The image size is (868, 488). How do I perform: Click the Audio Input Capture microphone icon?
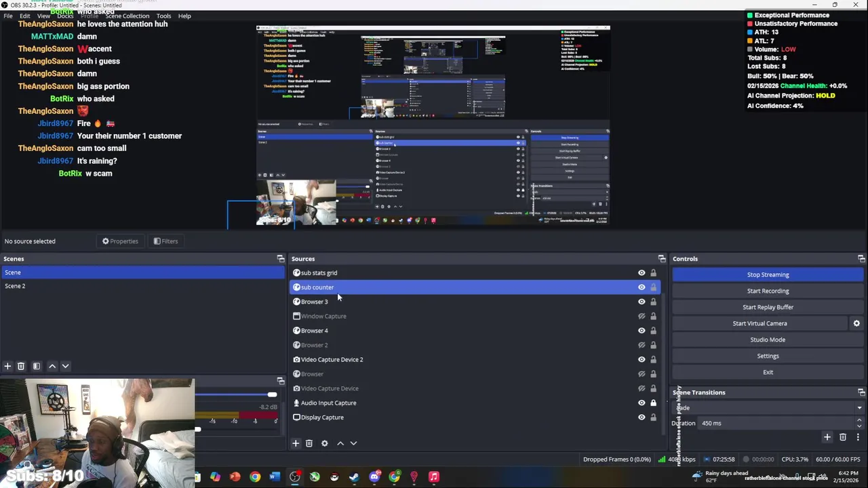296,403
